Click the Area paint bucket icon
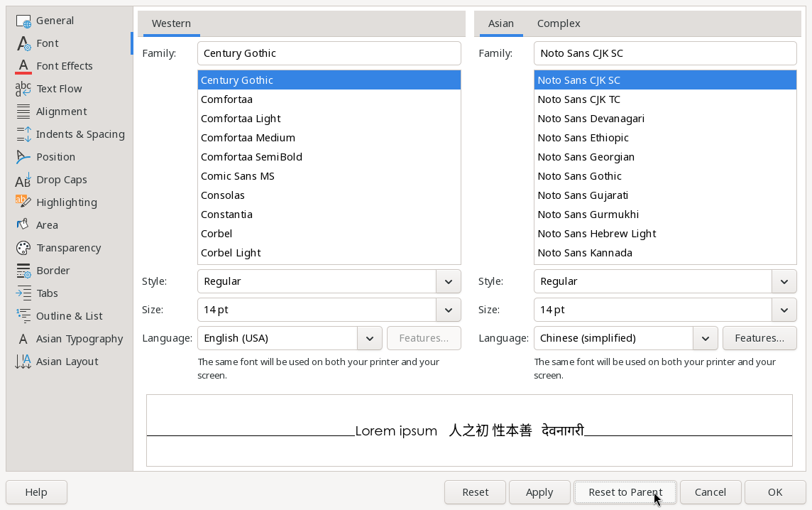Viewport: 812px width, 510px height. (x=23, y=225)
